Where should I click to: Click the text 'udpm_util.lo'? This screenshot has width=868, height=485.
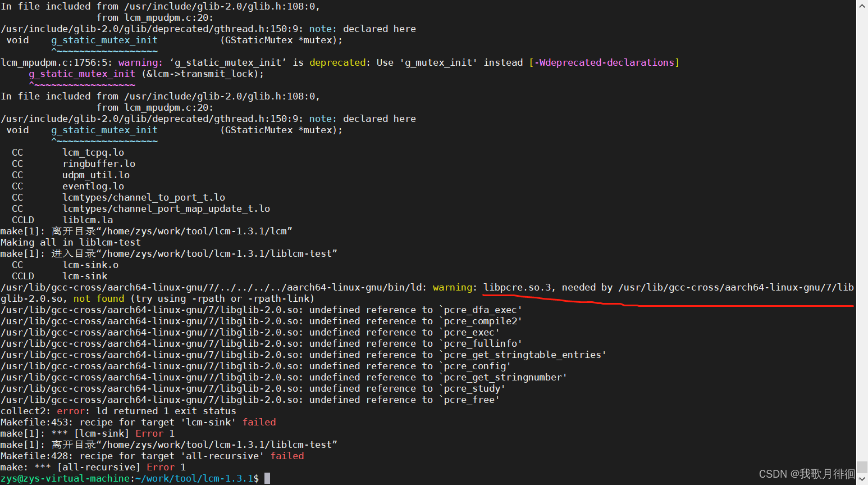pyautogui.click(x=96, y=175)
